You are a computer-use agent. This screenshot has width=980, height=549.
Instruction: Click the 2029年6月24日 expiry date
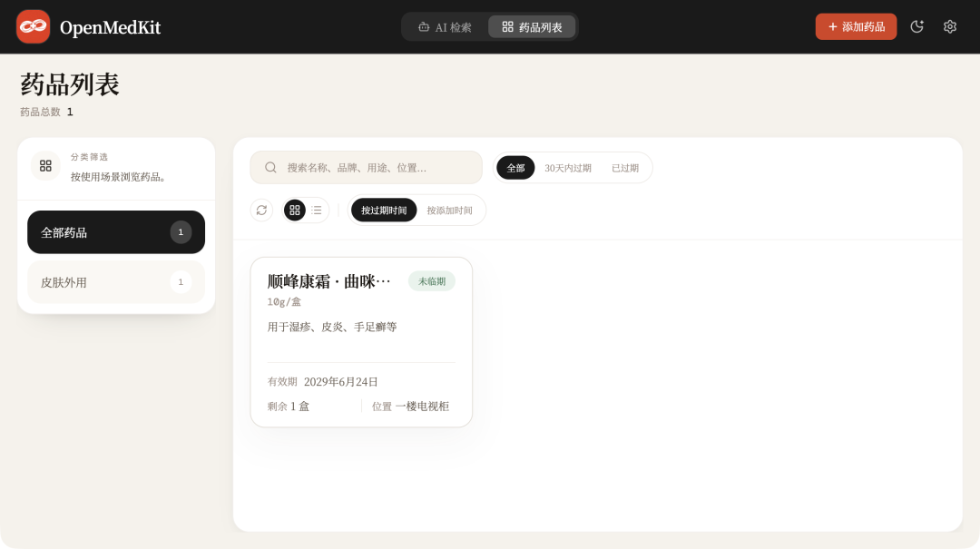[340, 381]
